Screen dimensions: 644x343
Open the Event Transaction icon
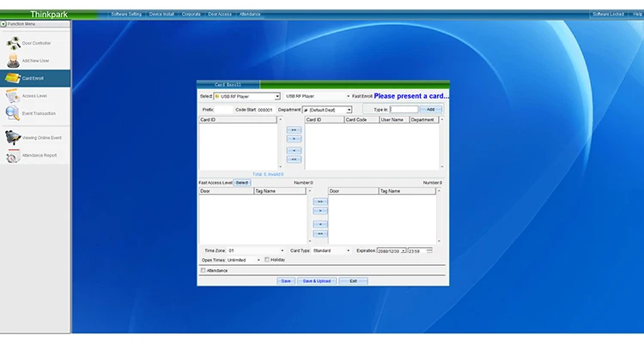pos(13,112)
